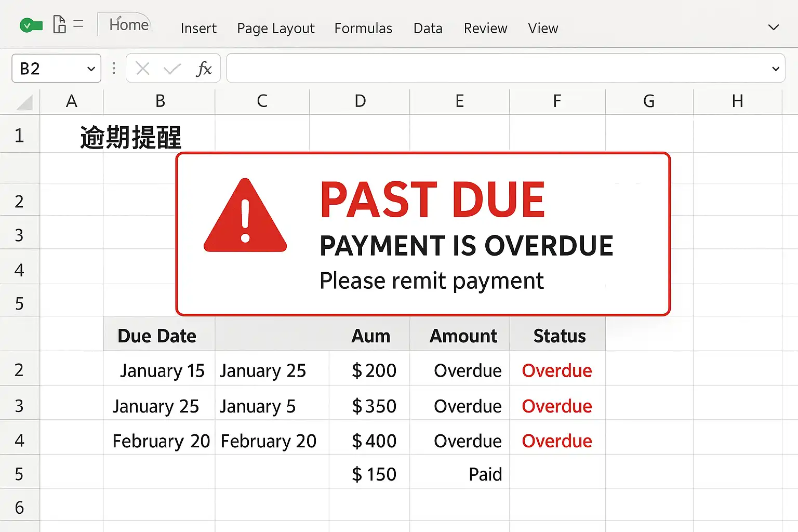Open the Home tab
The height and width of the screenshot is (532, 798).
(129, 24)
